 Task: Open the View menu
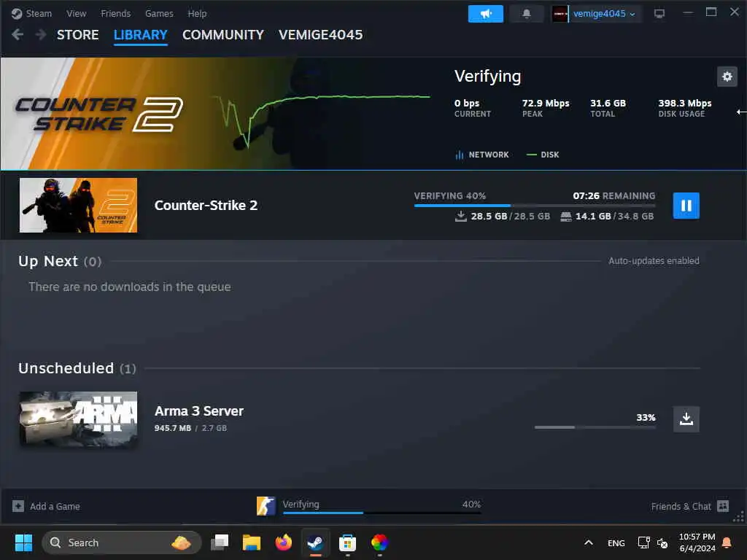(x=76, y=13)
